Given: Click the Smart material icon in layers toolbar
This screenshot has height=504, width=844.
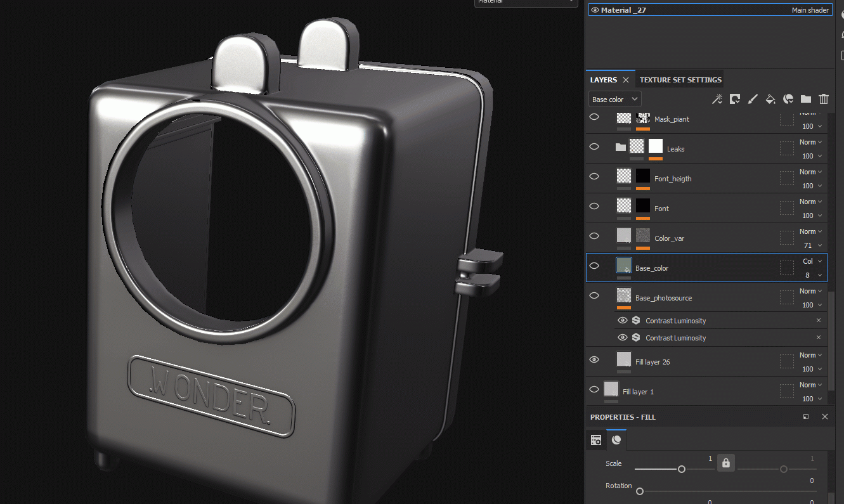Looking at the screenshot, I should [788, 99].
